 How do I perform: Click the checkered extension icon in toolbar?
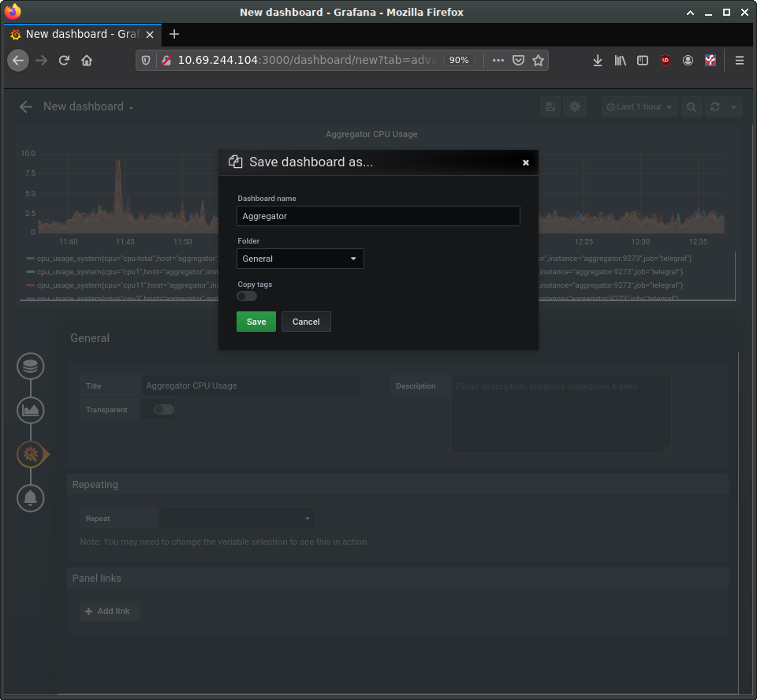tap(710, 61)
